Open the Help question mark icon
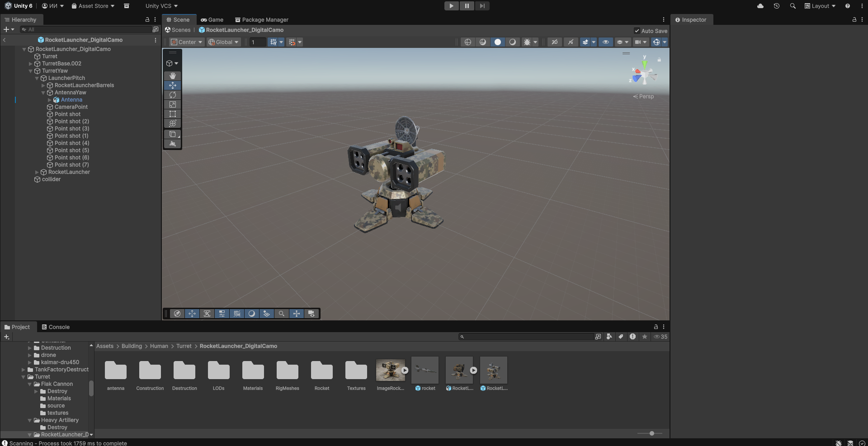Image resolution: width=868 pixels, height=446 pixels. coord(848,6)
